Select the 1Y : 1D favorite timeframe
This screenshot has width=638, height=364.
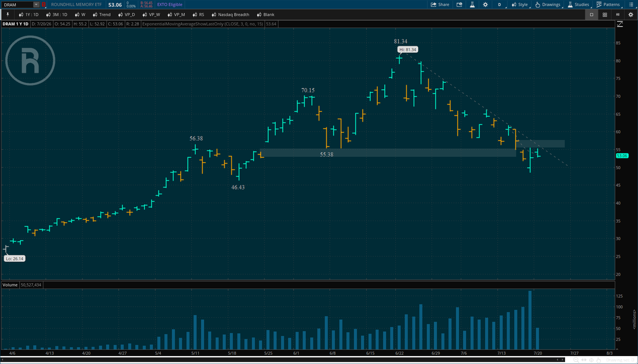29,15
